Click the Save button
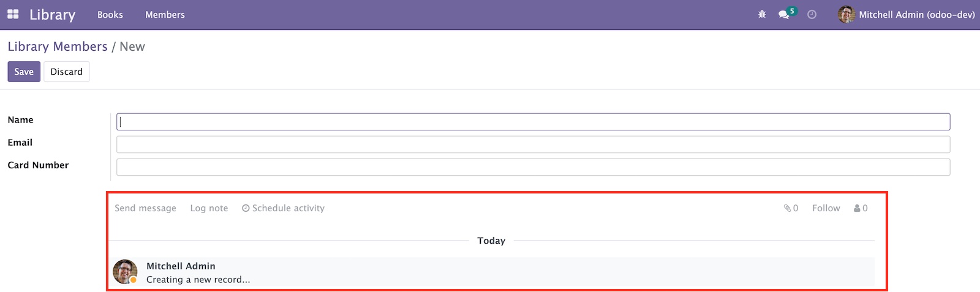Viewport: 980px width, 292px height. coord(24,72)
